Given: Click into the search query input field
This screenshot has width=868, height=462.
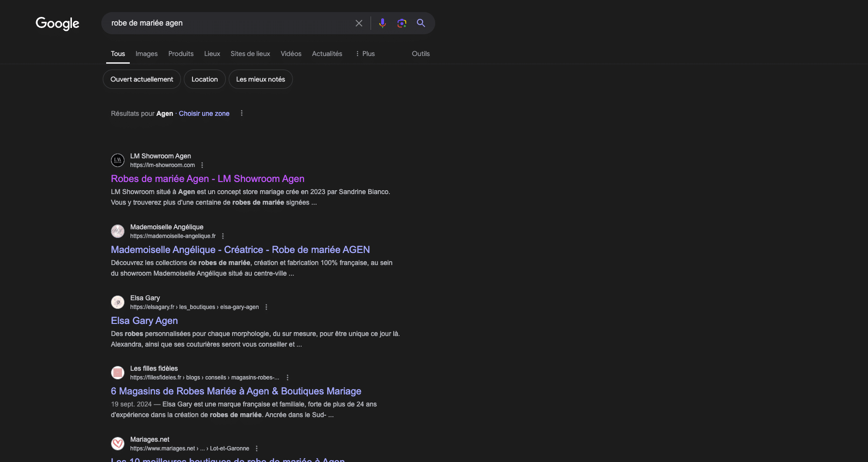Looking at the screenshot, I should coord(227,23).
